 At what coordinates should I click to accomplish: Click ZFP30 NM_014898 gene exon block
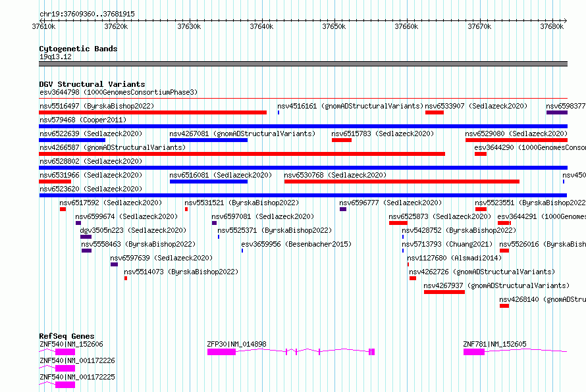tap(222, 352)
